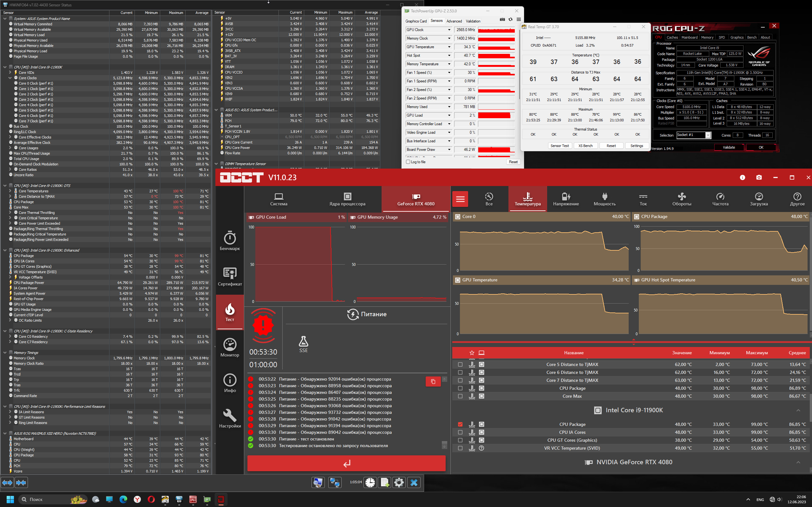Uncheck the checked CPU Package checkbox
Viewport: 812px width, 507px height.
[x=460, y=424]
